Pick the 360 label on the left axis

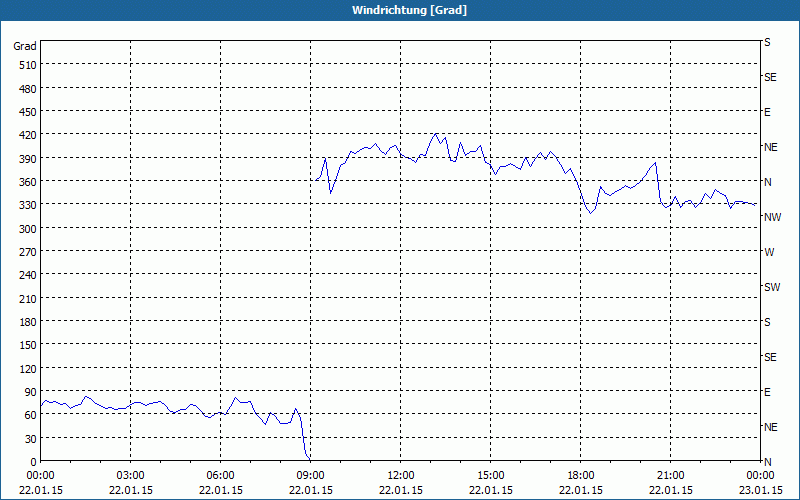pyautogui.click(x=28, y=182)
